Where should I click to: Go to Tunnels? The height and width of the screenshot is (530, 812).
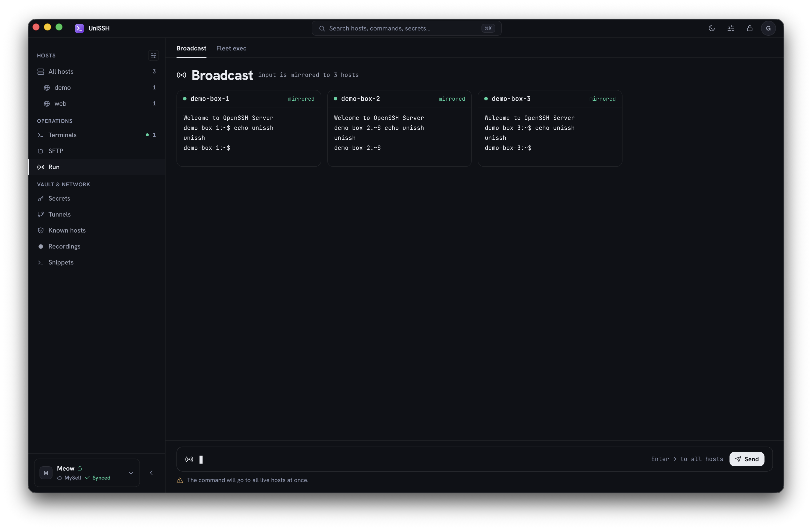(96, 214)
